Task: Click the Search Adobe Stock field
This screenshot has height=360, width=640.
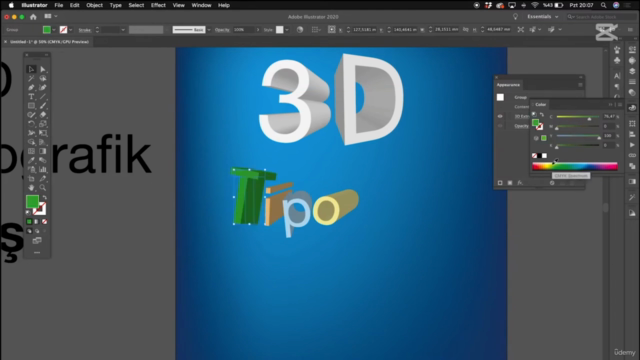Action: (x=601, y=17)
